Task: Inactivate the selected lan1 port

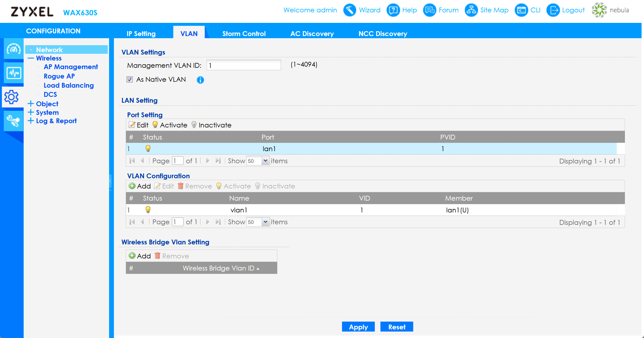Action: 211,125
